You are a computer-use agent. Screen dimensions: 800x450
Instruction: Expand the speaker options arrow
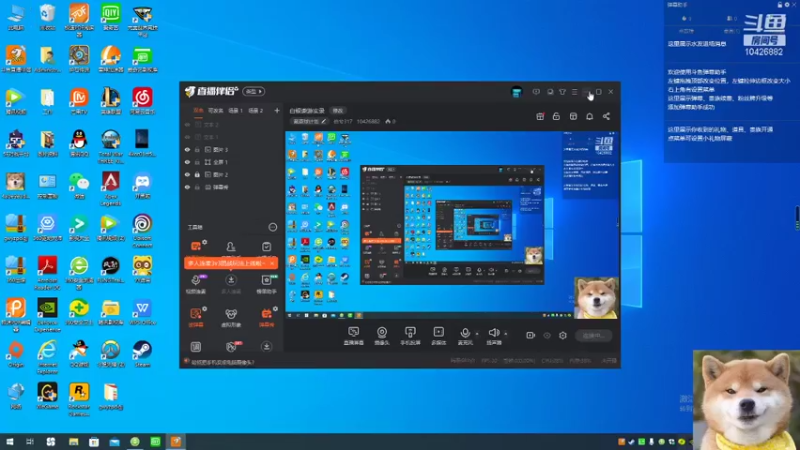click(506, 334)
